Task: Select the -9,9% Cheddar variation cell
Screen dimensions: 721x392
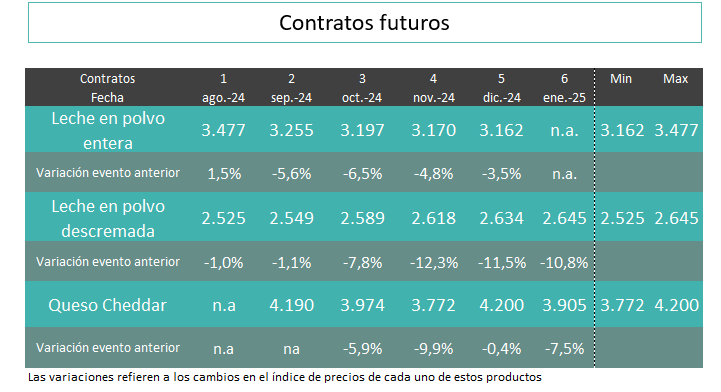Action: pos(434,349)
